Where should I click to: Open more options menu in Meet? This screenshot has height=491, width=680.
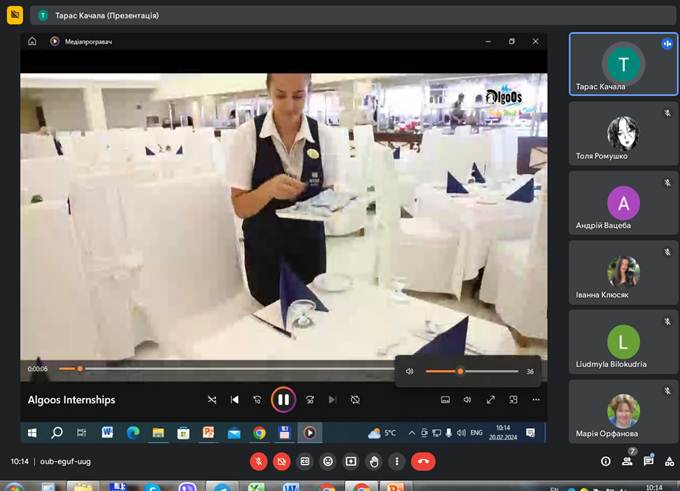397,461
